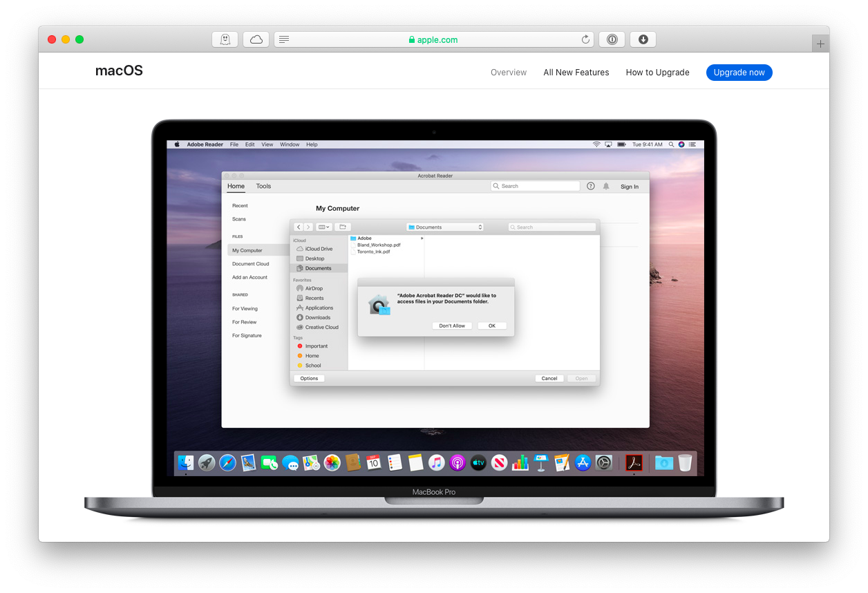Select Desktop in dialog sidebar

tap(319, 258)
